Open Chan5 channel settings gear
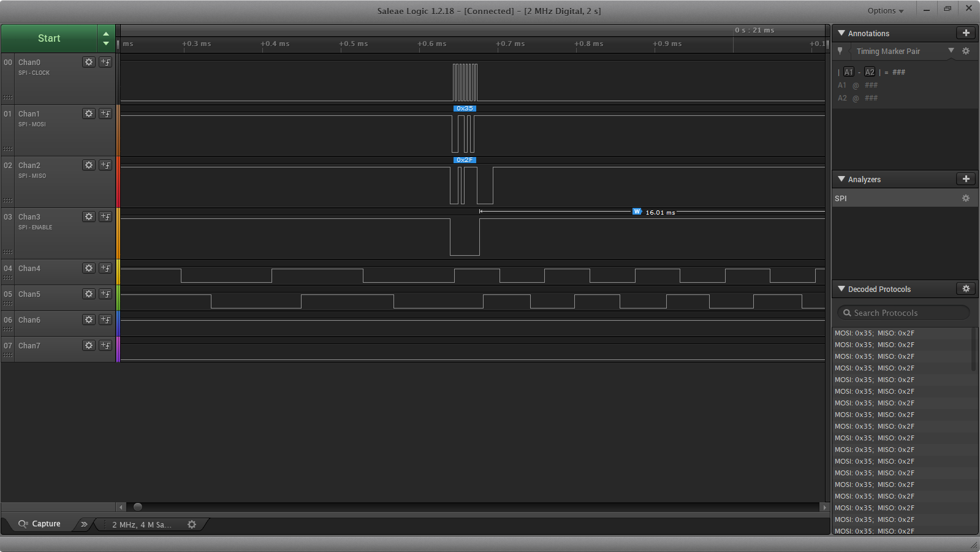980x552 pixels. (x=89, y=294)
